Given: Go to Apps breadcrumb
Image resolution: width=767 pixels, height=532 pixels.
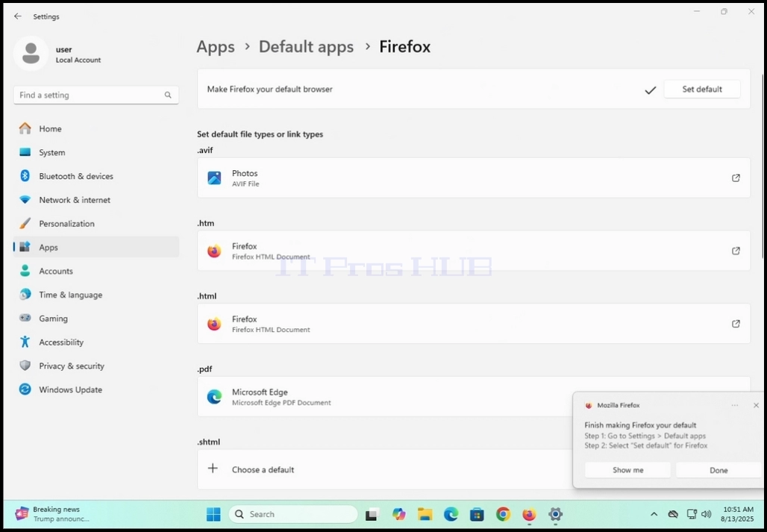Looking at the screenshot, I should tap(216, 46).
